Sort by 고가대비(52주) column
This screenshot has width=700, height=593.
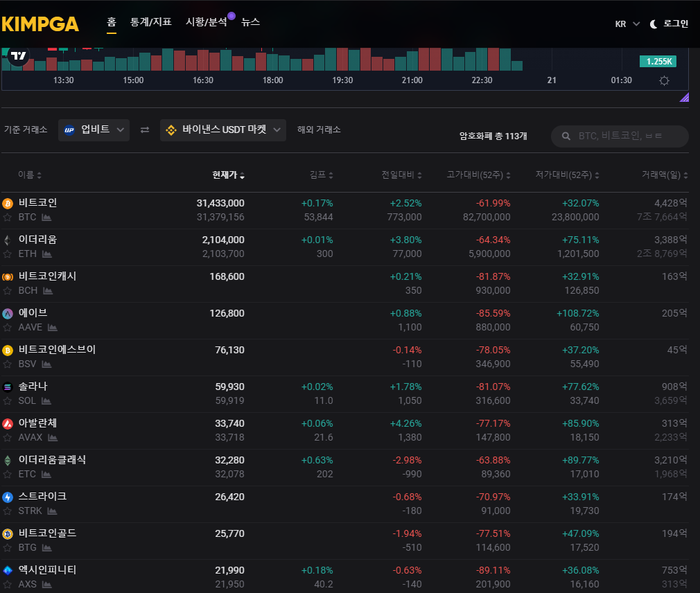pos(479,175)
